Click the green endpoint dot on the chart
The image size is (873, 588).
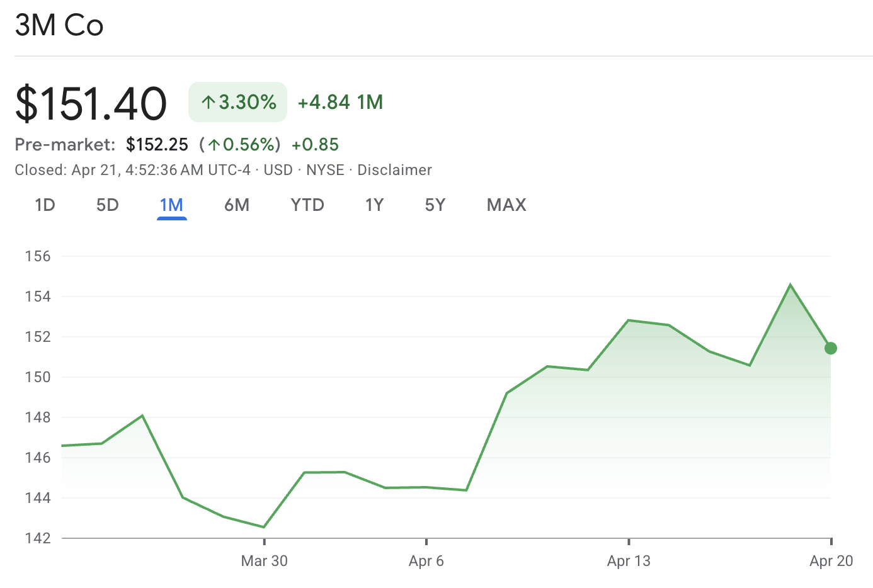(x=830, y=348)
